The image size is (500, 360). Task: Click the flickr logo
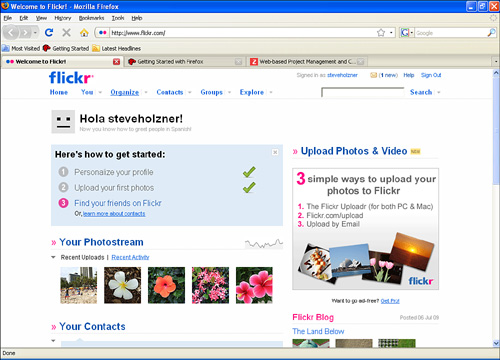coord(71,78)
